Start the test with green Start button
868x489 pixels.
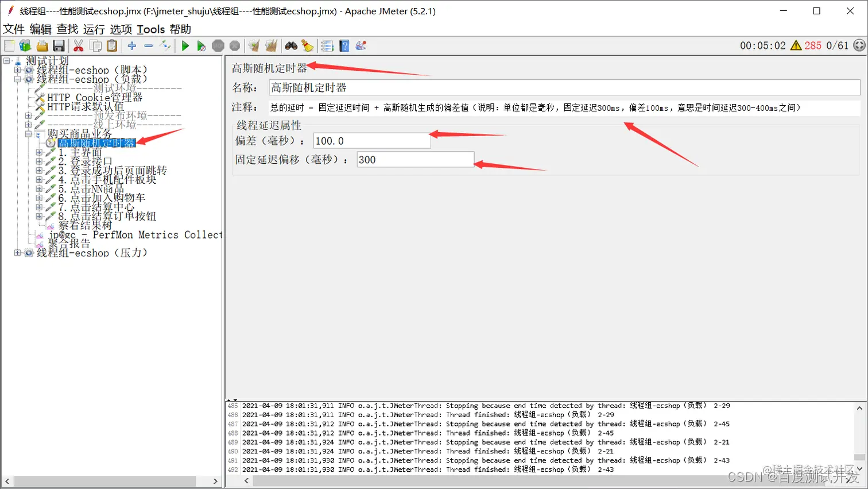[185, 46]
